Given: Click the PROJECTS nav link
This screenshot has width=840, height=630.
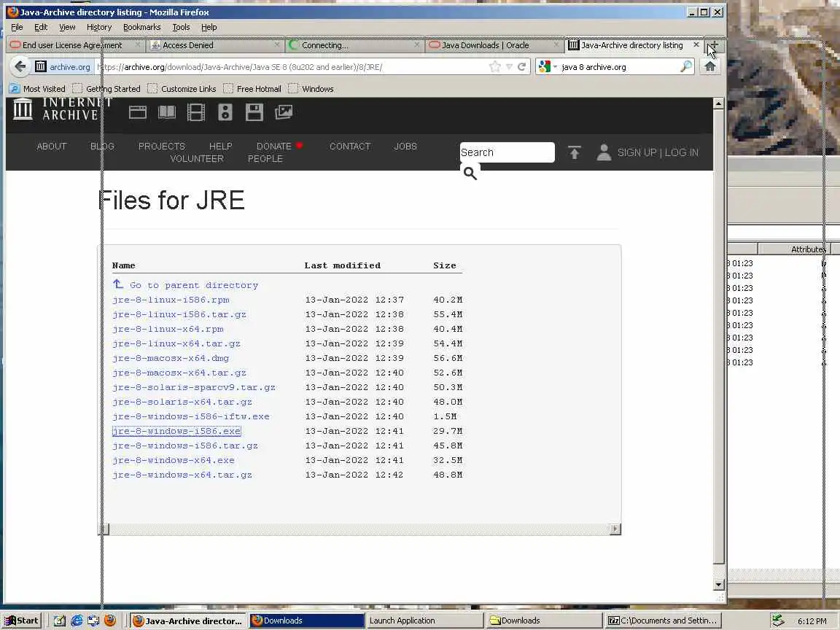Looking at the screenshot, I should 161,147.
